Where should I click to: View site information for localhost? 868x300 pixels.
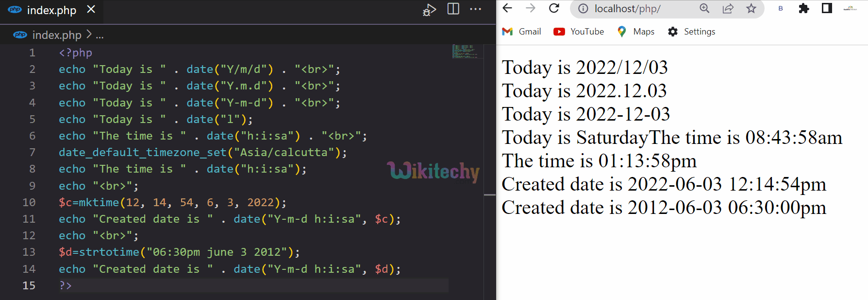[583, 9]
